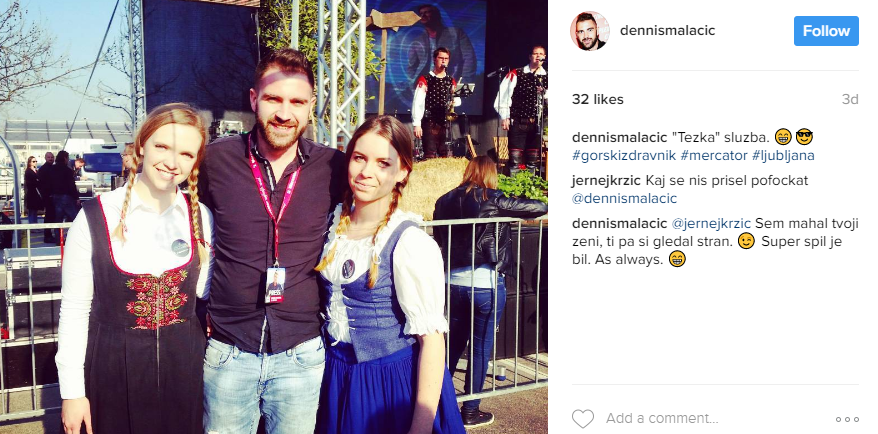Click the sunglasses emoji in the caption
This screenshot has width=878, height=434.
click(804, 137)
